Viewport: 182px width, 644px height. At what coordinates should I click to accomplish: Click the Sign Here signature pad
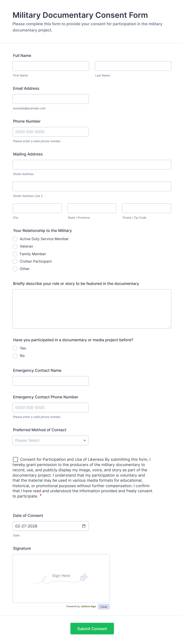tap(61, 578)
